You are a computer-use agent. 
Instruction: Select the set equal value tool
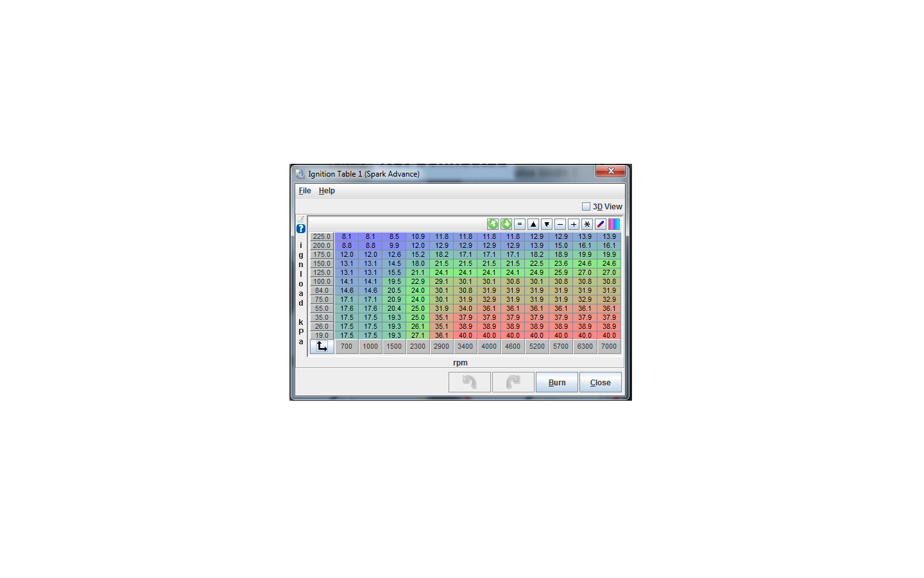click(x=520, y=224)
